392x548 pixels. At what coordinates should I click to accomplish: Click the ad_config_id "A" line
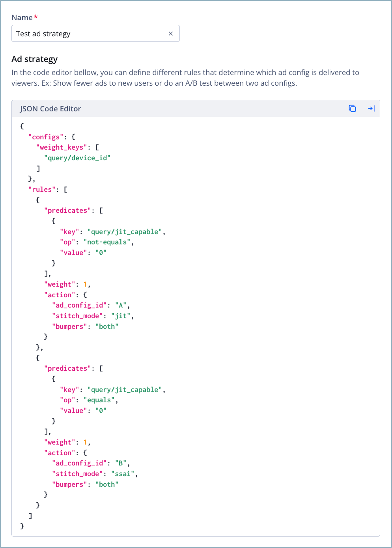(x=91, y=306)
